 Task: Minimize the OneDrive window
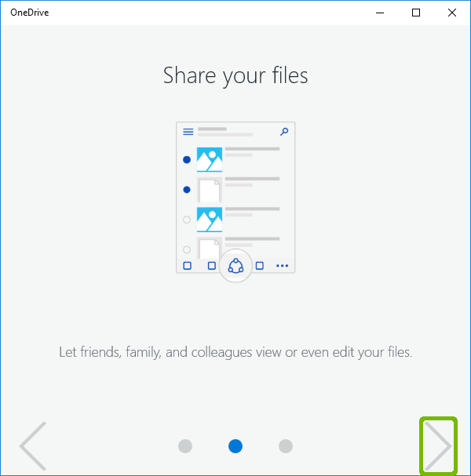coord(380,13)
